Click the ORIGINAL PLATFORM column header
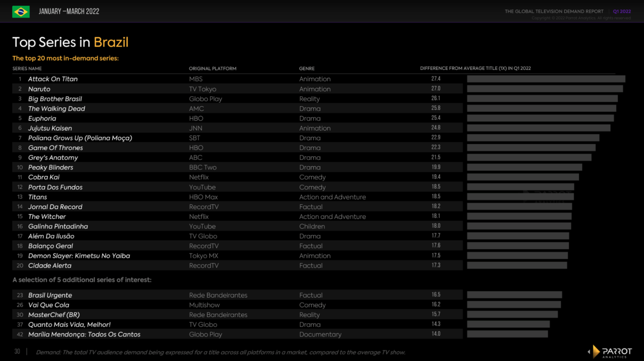Screen dimensions: 644x361 point(212,69)
